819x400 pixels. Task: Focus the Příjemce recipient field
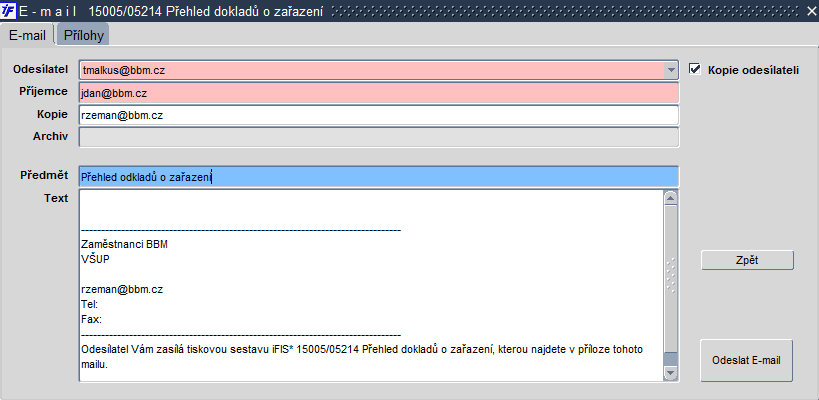379,93
